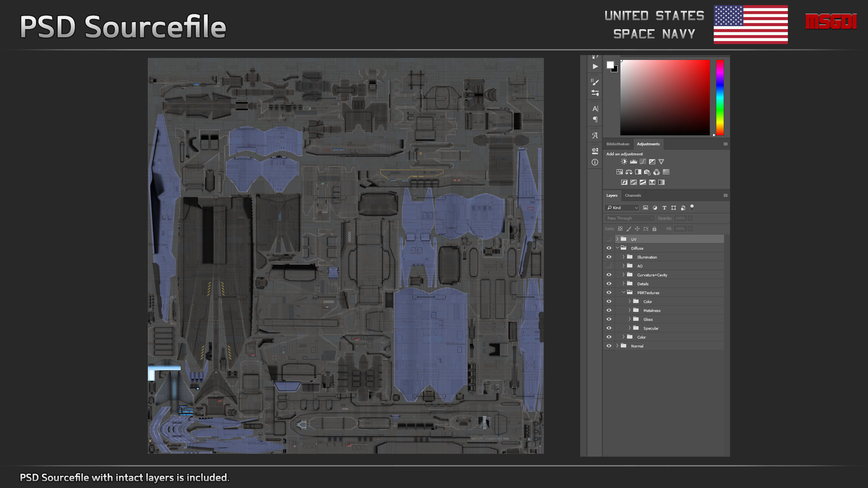Open the Bibliotheken tab
Viewport: 868px width, 488px height.
pos(618,144)
